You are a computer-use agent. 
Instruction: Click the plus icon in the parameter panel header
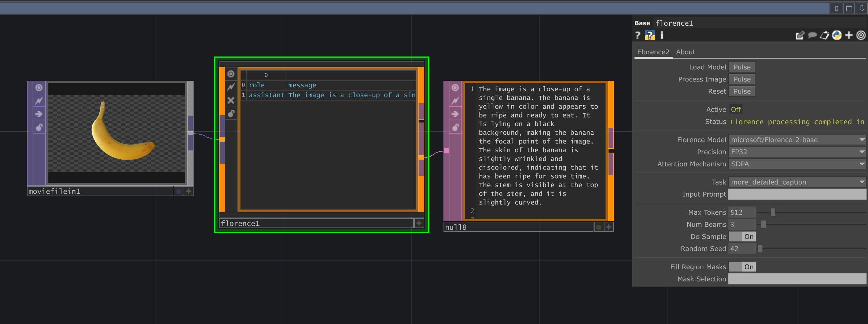(849, 35)
